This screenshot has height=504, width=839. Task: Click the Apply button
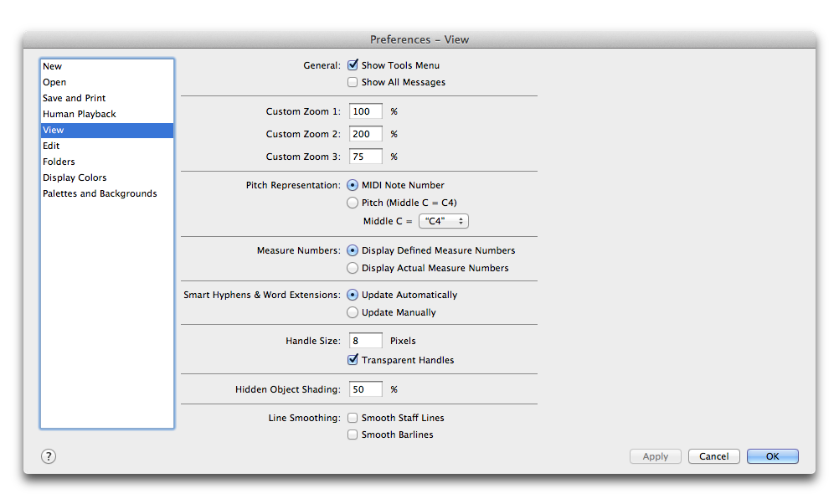tap(655, 455)
